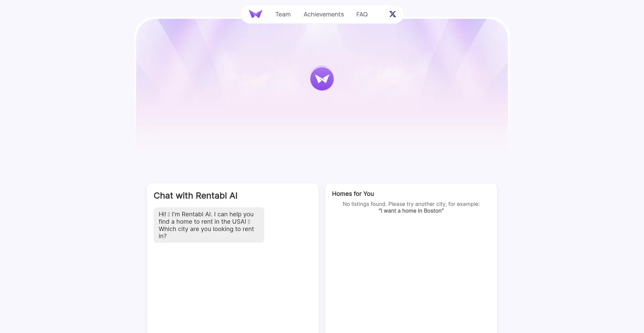The image size is (644, 333).
Task: Click the waving emoji glyph after "Hi!"
Action: (x=169, y=214)
